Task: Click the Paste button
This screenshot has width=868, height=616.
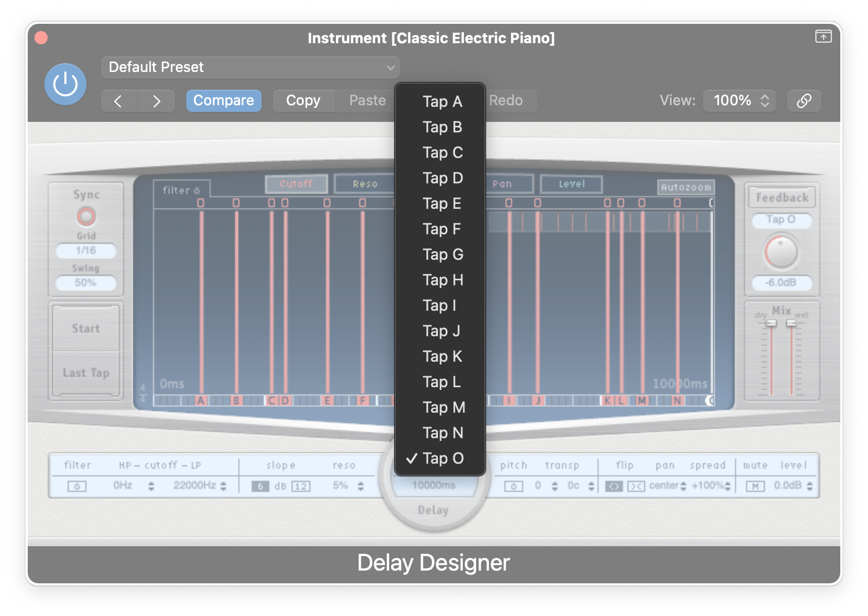Action: coord(366,101)
